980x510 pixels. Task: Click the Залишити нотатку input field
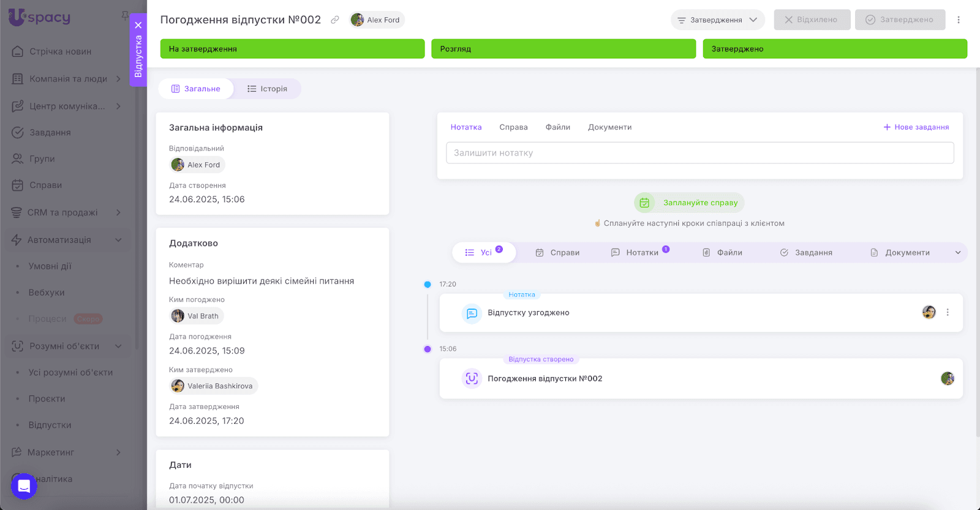[x=699, y=153]
